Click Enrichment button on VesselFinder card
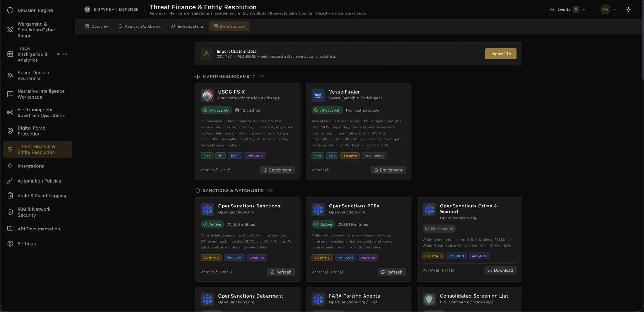 388,170
